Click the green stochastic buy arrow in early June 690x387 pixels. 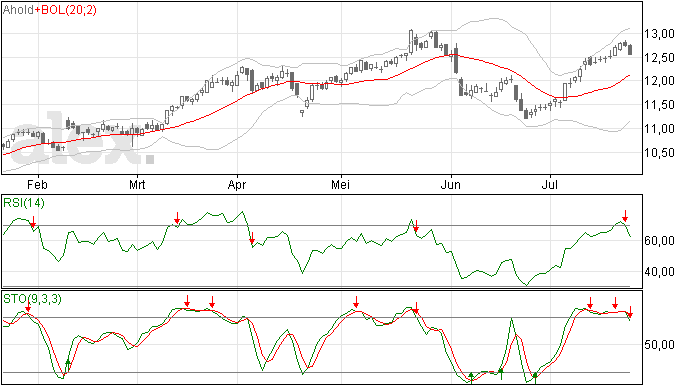[x=471, y=378]
